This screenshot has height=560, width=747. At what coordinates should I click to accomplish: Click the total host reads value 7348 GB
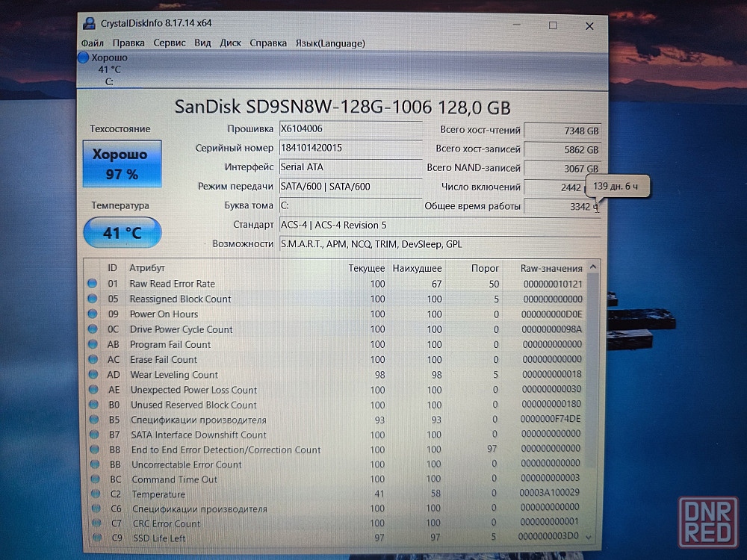[x=562, y=131]
